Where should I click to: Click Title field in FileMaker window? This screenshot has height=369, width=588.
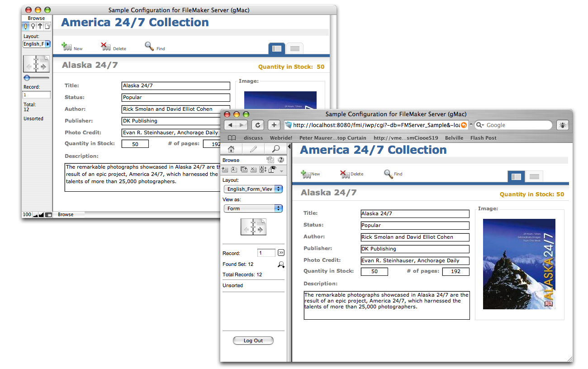(176, 85)
